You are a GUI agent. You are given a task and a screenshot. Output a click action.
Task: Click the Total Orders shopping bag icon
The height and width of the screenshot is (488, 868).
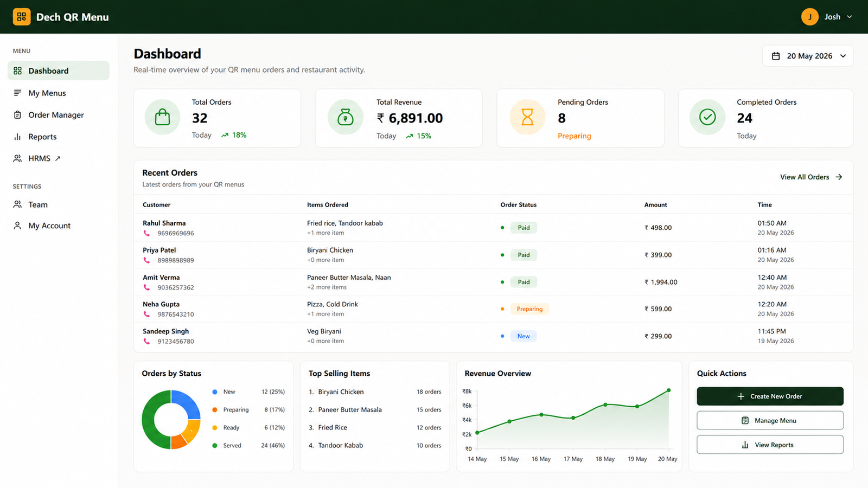(x=162, y=117)
